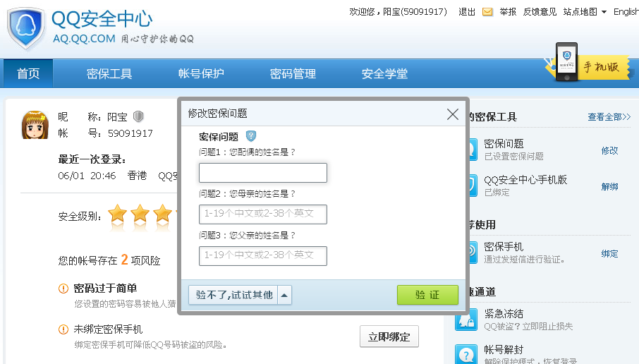Expand the 站点地图 dropdown arrow
The height and width of the screenshot is (364, 639).
(604, 12)
